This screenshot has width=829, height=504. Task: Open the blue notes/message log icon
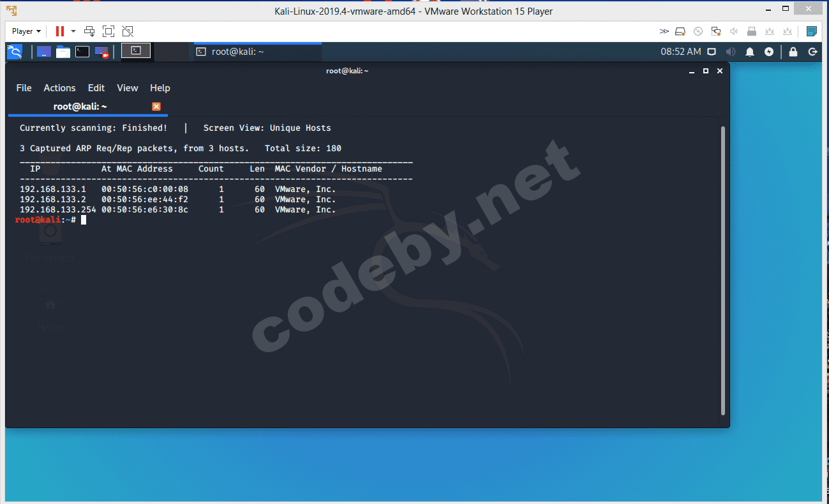812,31
